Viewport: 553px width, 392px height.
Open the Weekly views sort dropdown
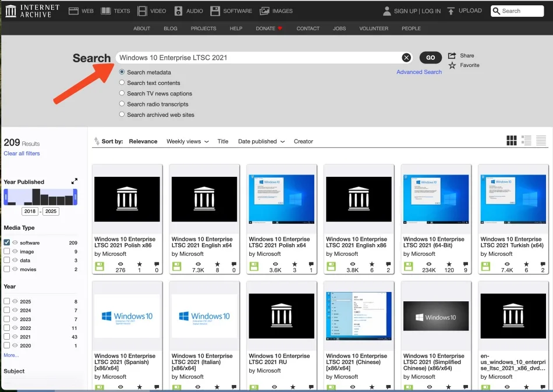(x=187, y=141)
